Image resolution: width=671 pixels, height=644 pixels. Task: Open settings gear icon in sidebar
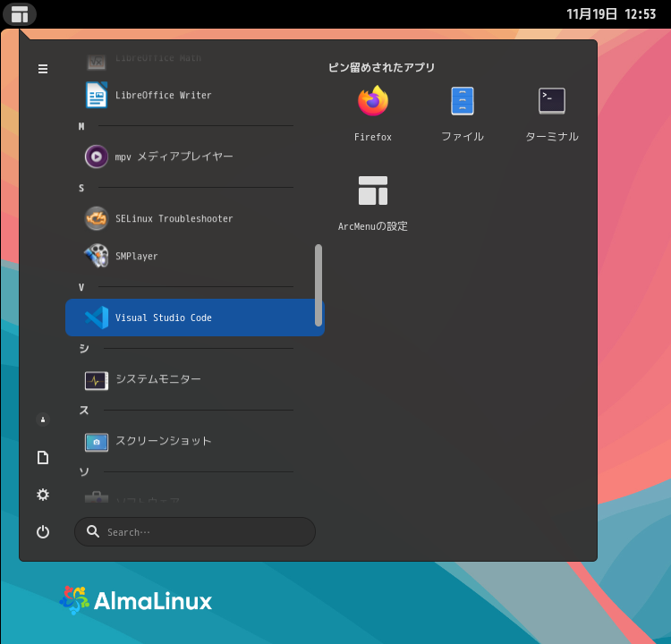pos(43,495)
